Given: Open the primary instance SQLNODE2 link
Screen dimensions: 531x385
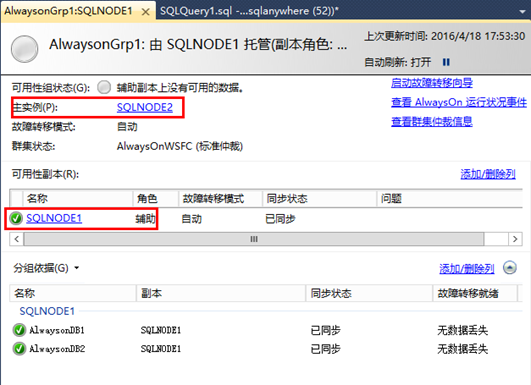Looking at the screenshot, I should [145, 107].
